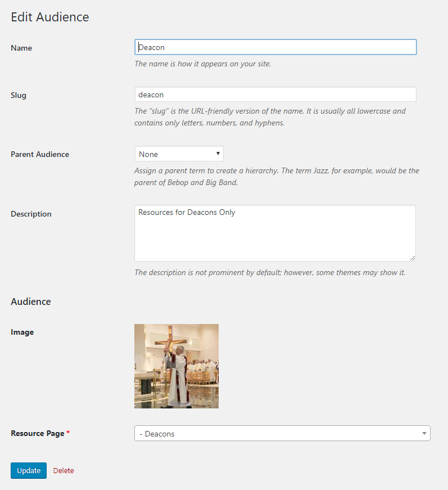Screen dimensions: 448x490
Task: Click the parent term hierarchy help text
Action: [x=277, y=176]
